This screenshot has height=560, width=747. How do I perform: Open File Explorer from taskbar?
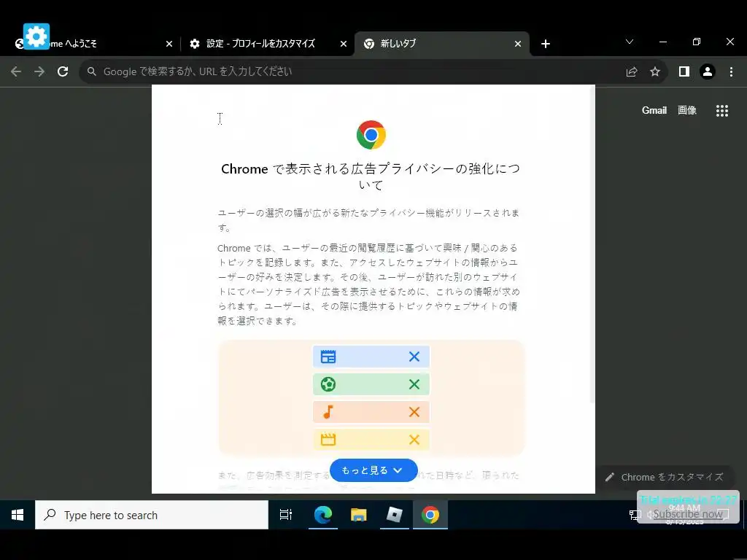(x=359, y=515)
